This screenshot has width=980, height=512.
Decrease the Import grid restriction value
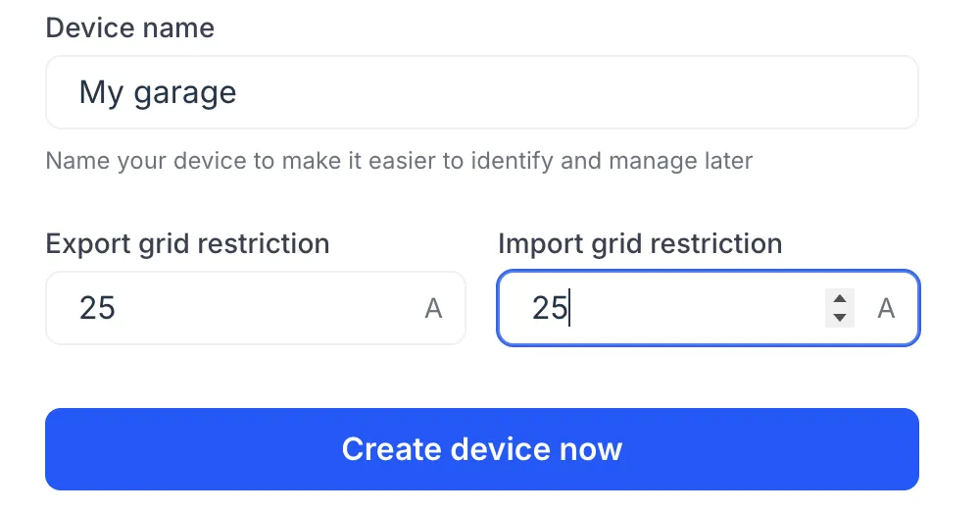[x=839, y=317]
